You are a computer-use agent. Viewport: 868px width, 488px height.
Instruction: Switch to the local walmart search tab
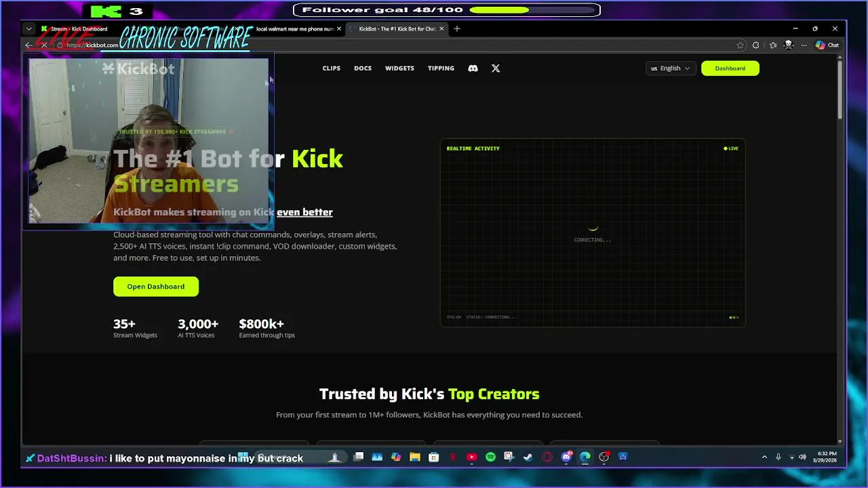pos(294,28)
